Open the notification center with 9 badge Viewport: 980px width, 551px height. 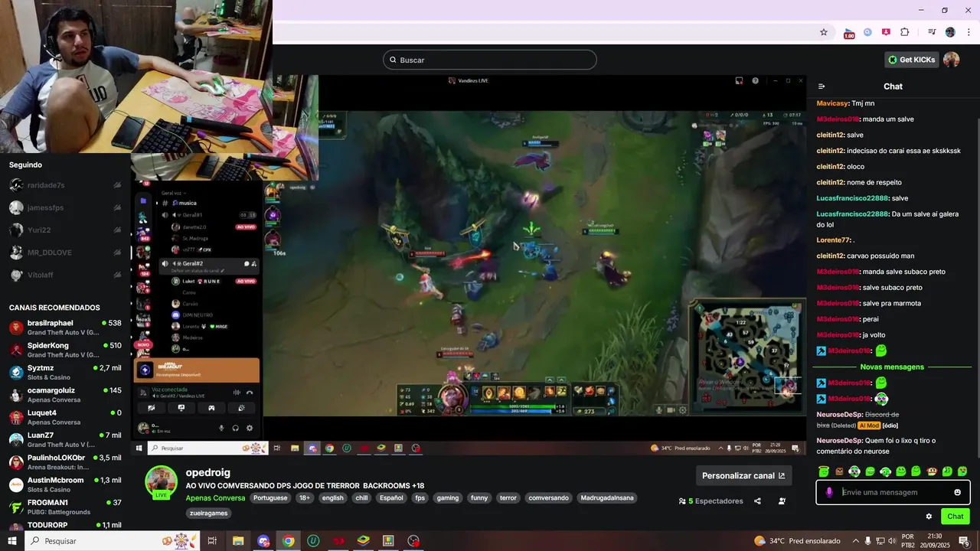coord(963,541)
